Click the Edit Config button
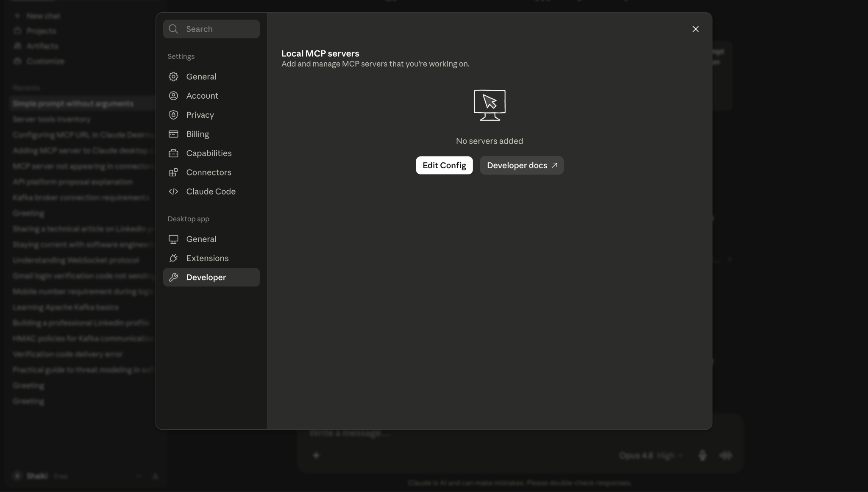 444,165
